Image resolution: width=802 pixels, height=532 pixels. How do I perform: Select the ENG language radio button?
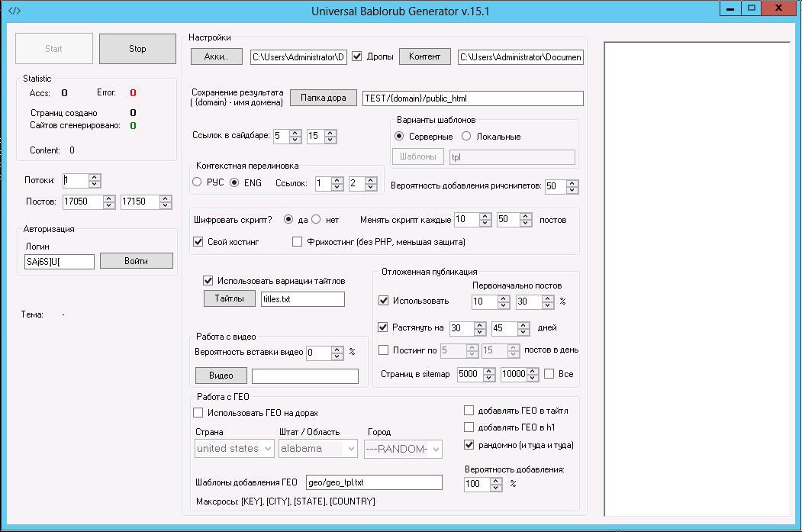tap(234, 182)
